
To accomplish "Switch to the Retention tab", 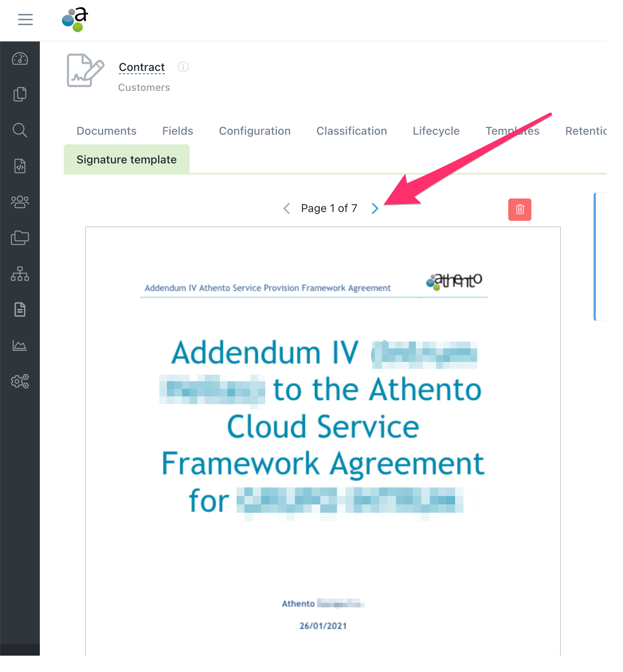I will coord(586,131).
